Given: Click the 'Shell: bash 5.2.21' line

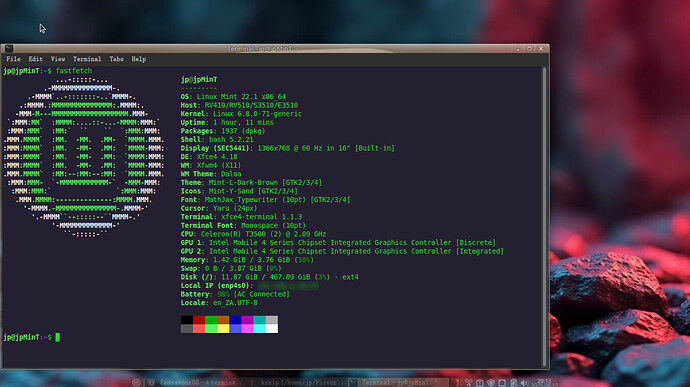Looking at the screenshot, I should (x=217, y=140).
